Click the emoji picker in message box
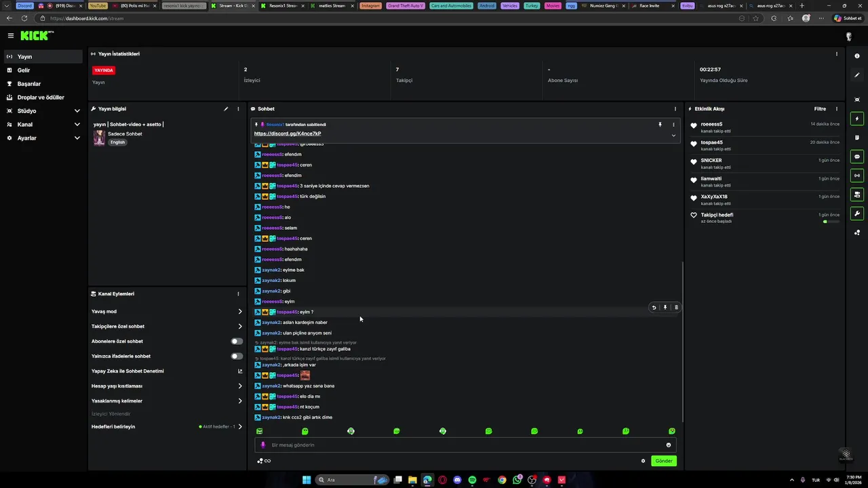The width and height of the screenshot is (868, 488). click(669, 445)
